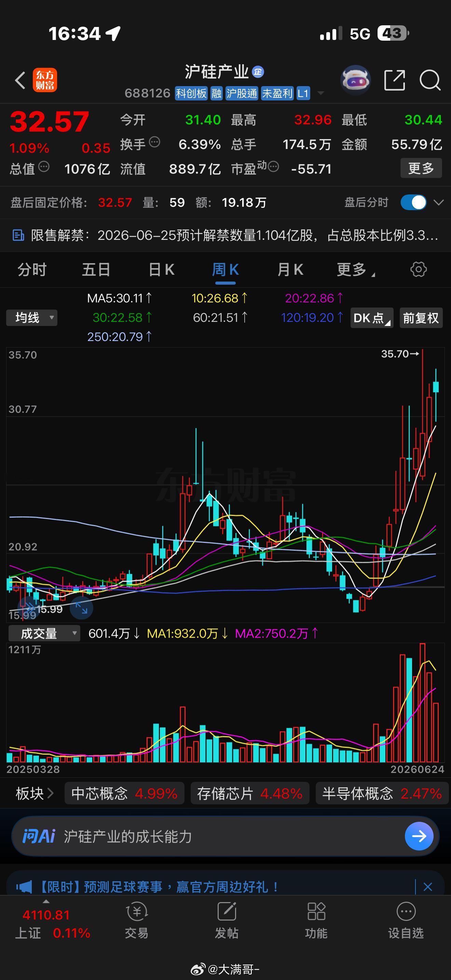Expand the after-hours panel chevron
451x980 pixels.
(439, 202)
